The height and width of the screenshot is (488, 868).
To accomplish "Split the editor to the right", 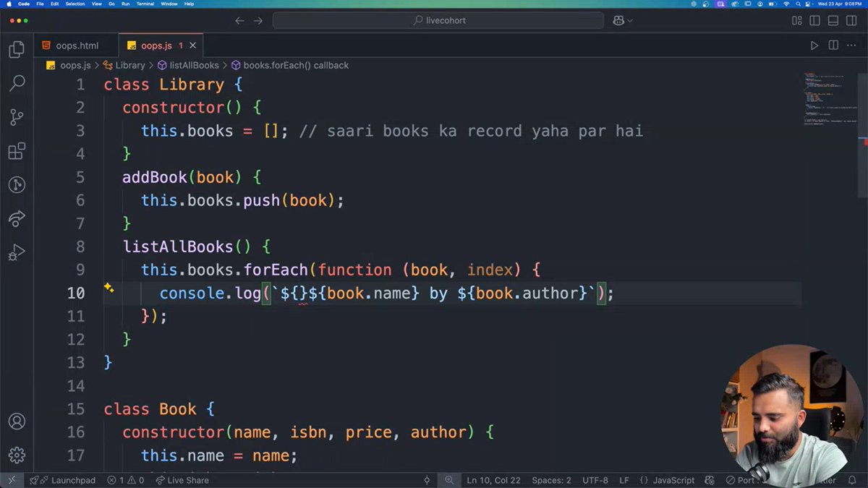I will tap(833, 46).
